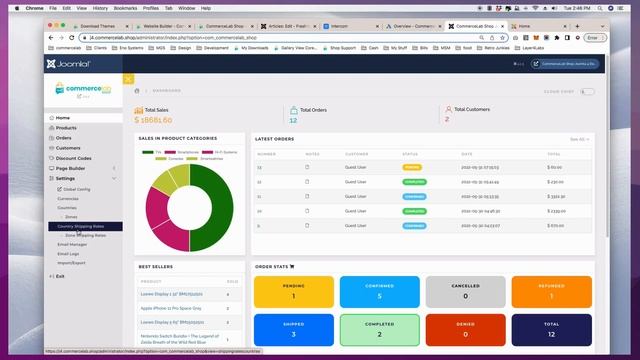This screenshot has height=360, width=640.
Task: Click the Orders sidebar icon
Action: tap(52, 138)
